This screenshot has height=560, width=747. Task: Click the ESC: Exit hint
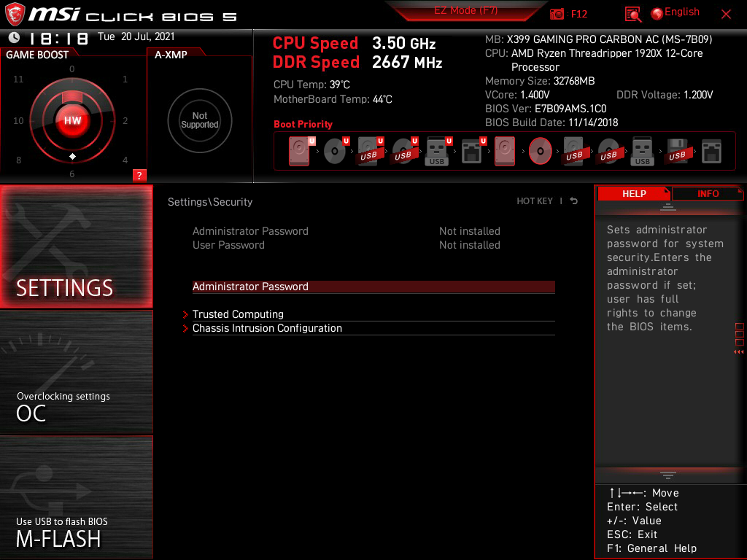tap(632, 534)
